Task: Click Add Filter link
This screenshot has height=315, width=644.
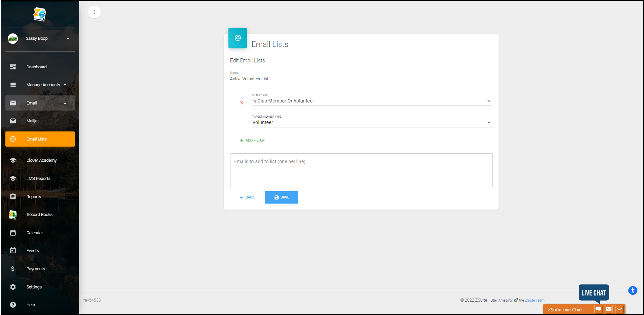Action: tap(252, 140)
